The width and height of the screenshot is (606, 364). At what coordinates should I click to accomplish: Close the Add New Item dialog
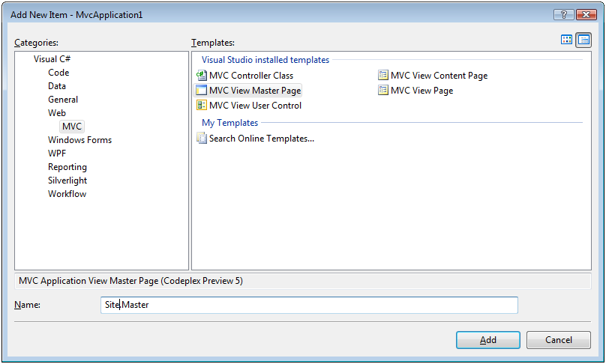[x=585, y=14]
